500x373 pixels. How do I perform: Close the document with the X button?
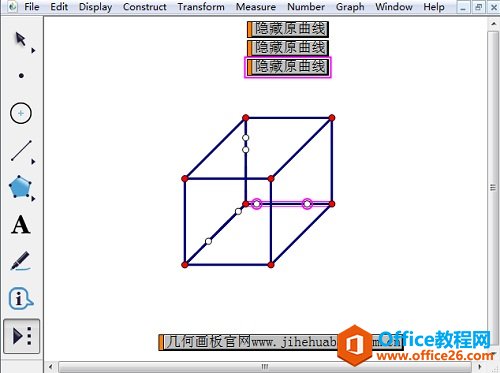pyautogui.click(x=494, y=7)
